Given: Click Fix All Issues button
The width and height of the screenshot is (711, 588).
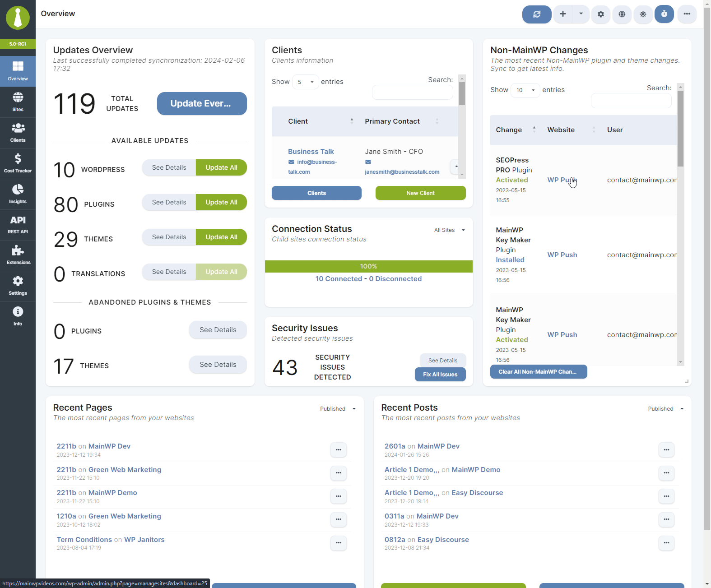Looking at the screenshot, I should click(x=440, y=375).
